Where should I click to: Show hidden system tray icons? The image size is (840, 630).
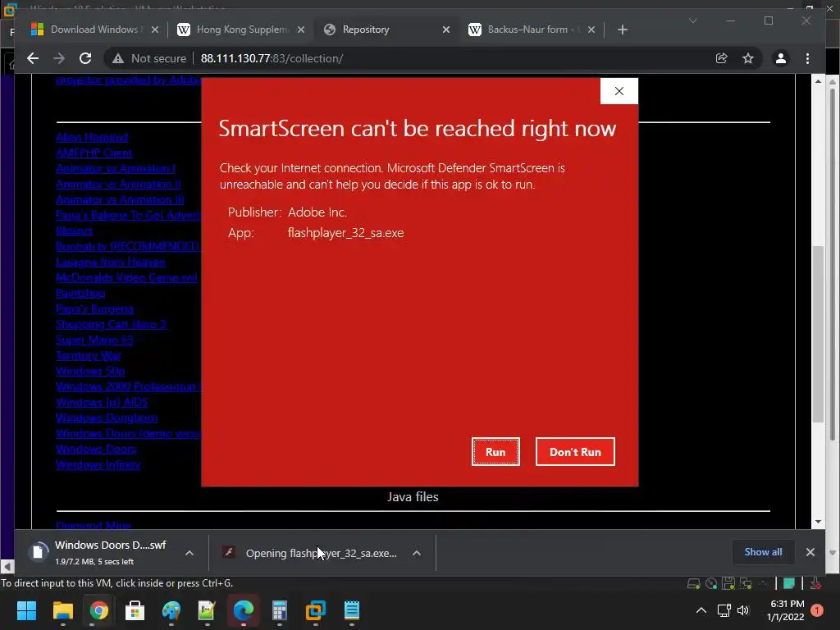(701, 610)
